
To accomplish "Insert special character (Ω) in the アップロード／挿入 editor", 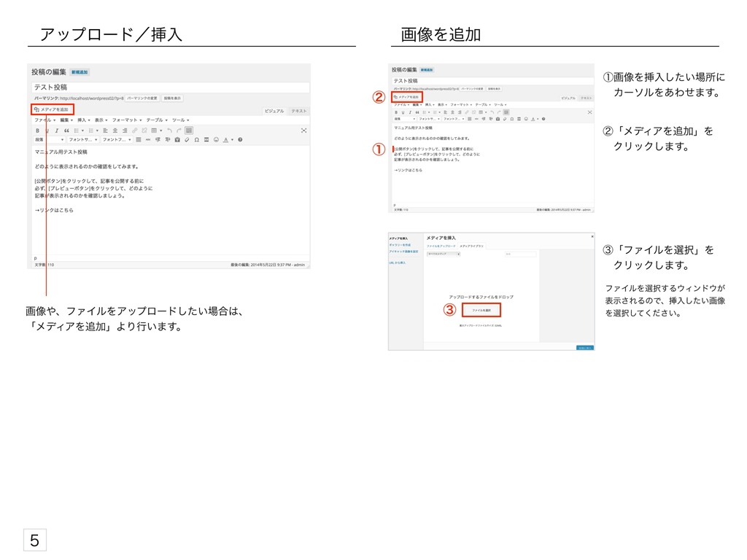I will [197, 139].
